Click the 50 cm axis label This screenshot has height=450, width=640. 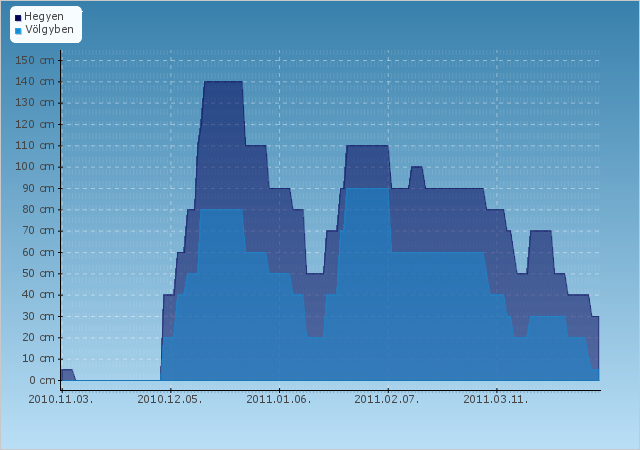(38, 273)
